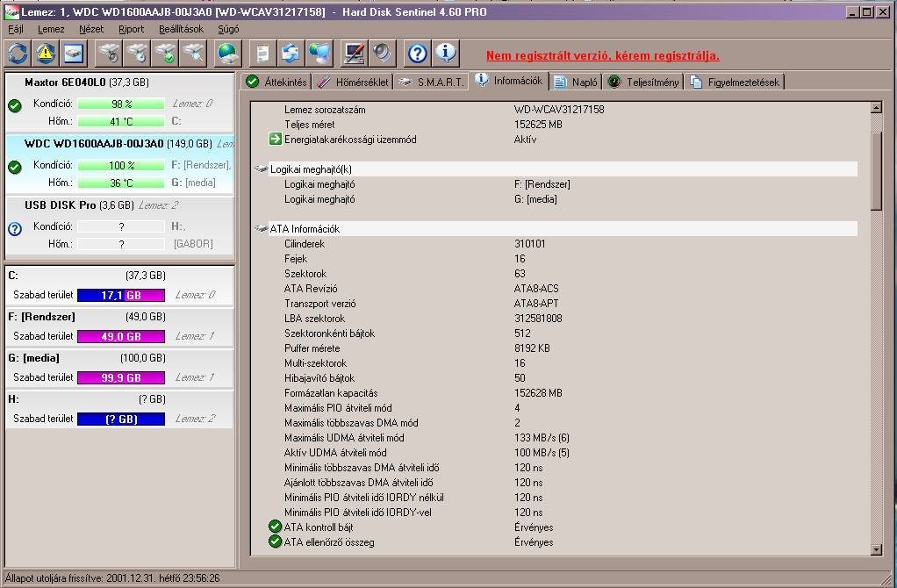Click the monitor configuration toolbar icon

coord(354,54)
